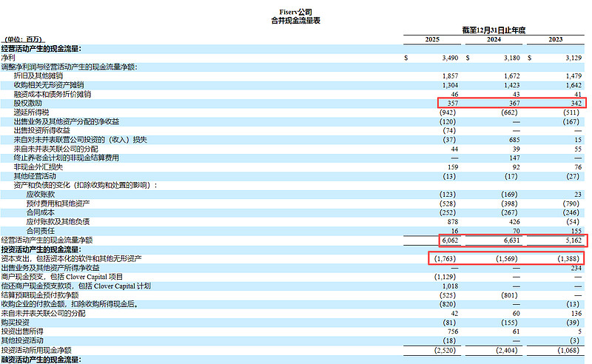592x364 pixels.
Task: Click operating cash flow total 6,062
Action: [450, 240]
